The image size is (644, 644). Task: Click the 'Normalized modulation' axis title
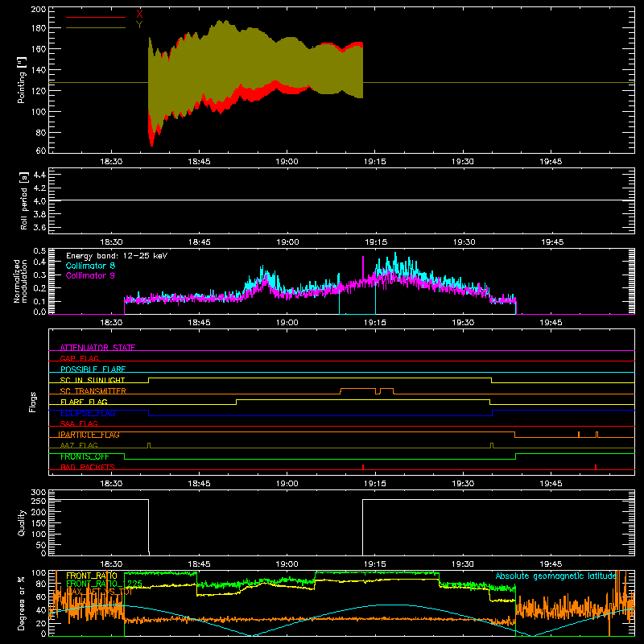click(x=21, y=281)
